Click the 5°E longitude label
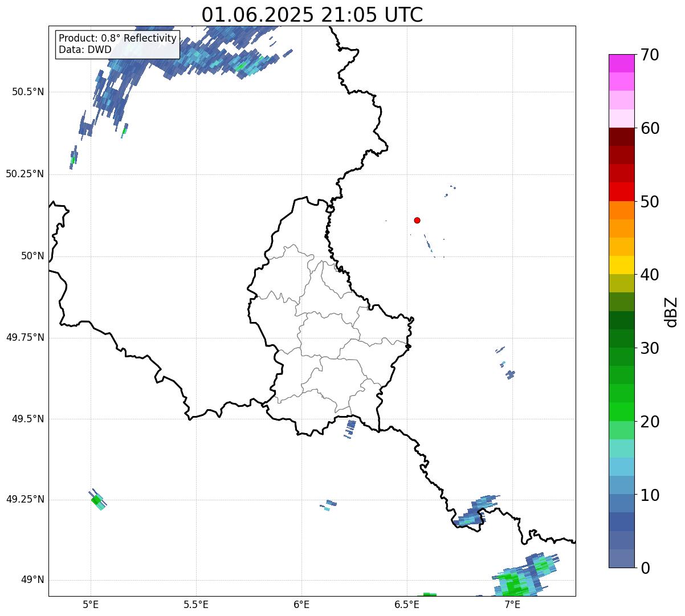The width and height of the screenshot is (685, 616). pos(91,605)
